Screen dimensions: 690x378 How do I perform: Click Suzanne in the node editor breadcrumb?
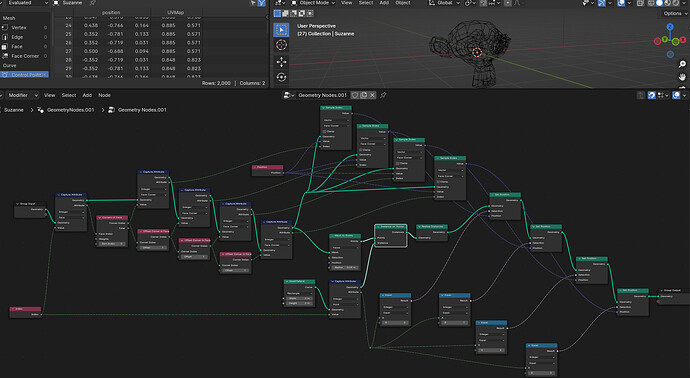pos(14,110)
